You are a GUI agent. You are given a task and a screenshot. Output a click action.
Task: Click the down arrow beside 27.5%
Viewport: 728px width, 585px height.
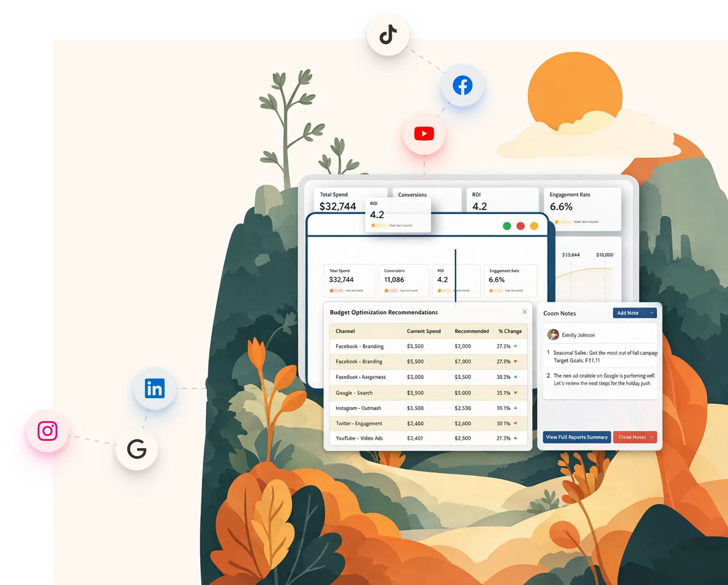click(515, 361)
